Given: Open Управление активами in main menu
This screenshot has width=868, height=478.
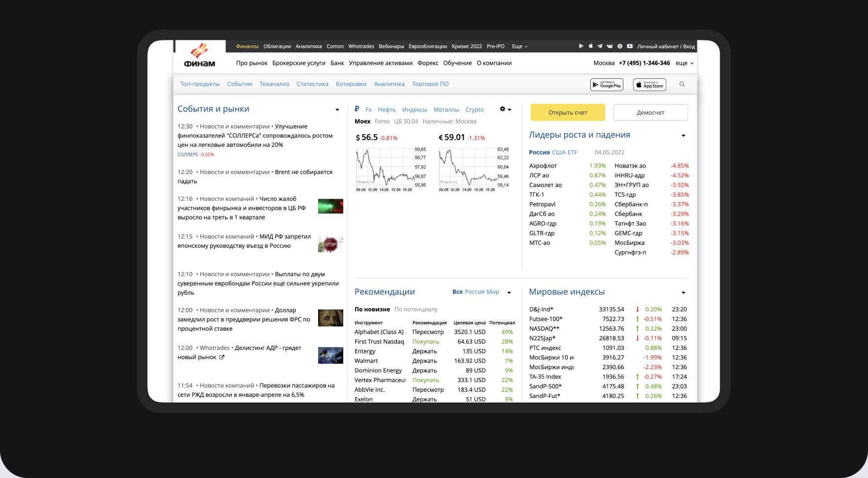Looking at the screenshot, I should [x=381, y=63].
